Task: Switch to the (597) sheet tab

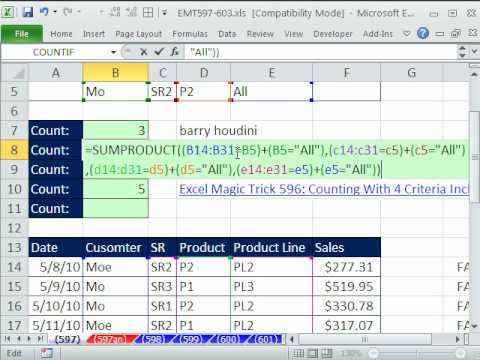Action: [x=67, y=339]
